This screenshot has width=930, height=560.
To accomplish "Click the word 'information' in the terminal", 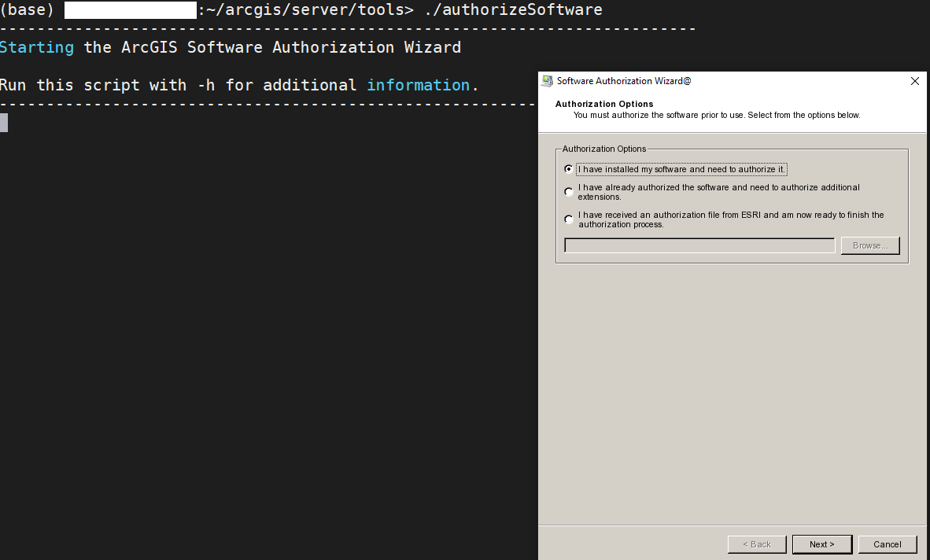I will 418,85.
